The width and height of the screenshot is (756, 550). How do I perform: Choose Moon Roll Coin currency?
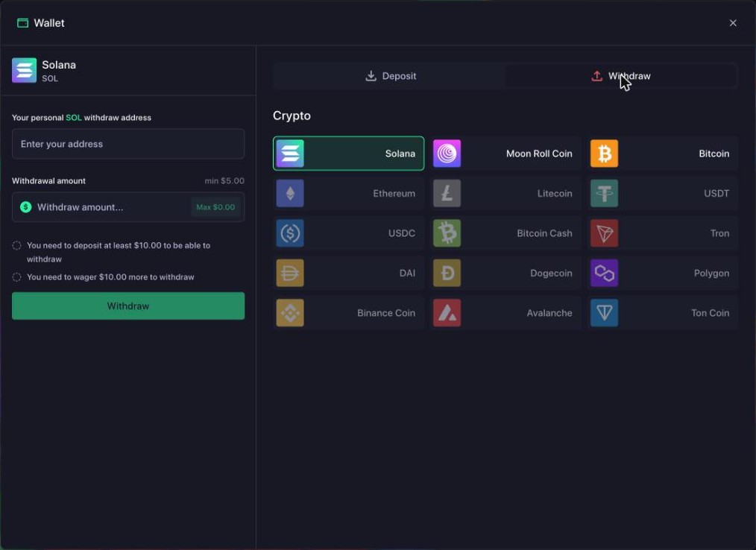click(505, 154)
